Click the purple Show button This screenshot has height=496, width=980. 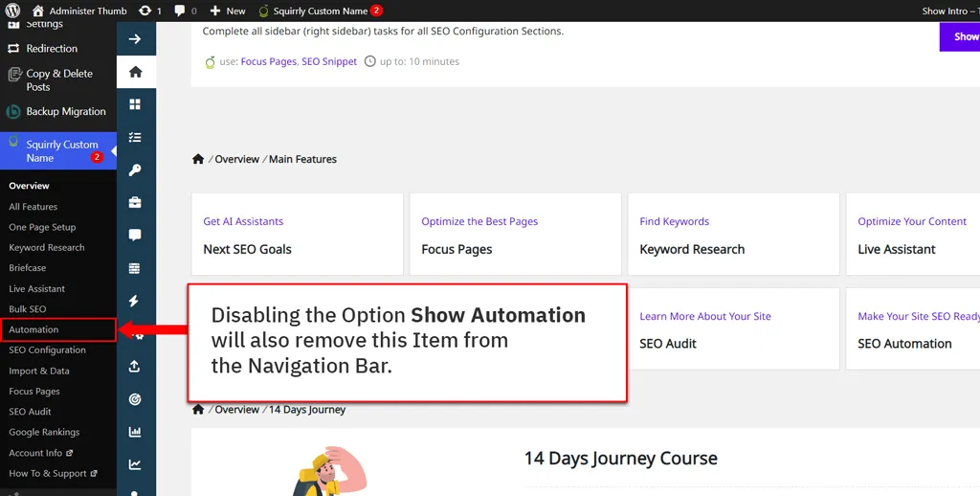[959, 37]
